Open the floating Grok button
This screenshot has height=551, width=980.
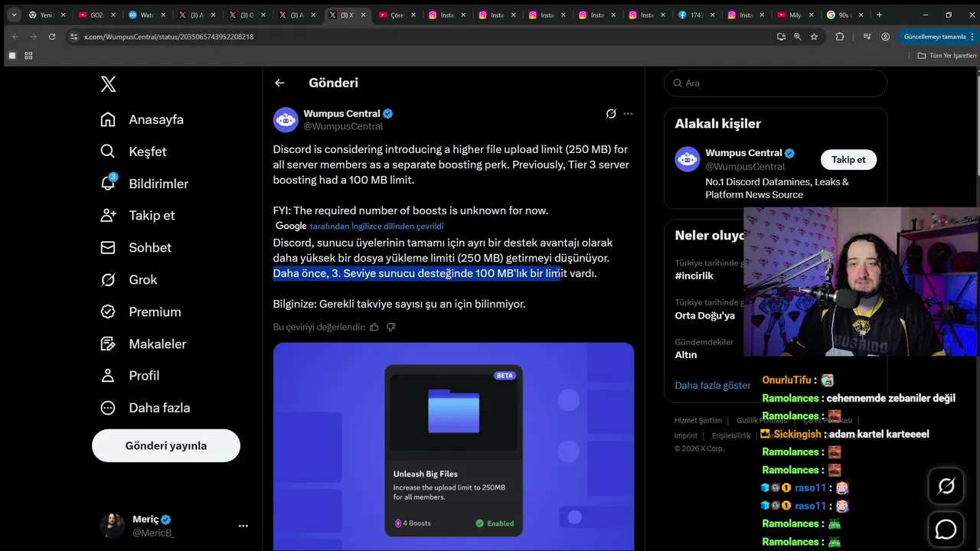click(946, 486)
